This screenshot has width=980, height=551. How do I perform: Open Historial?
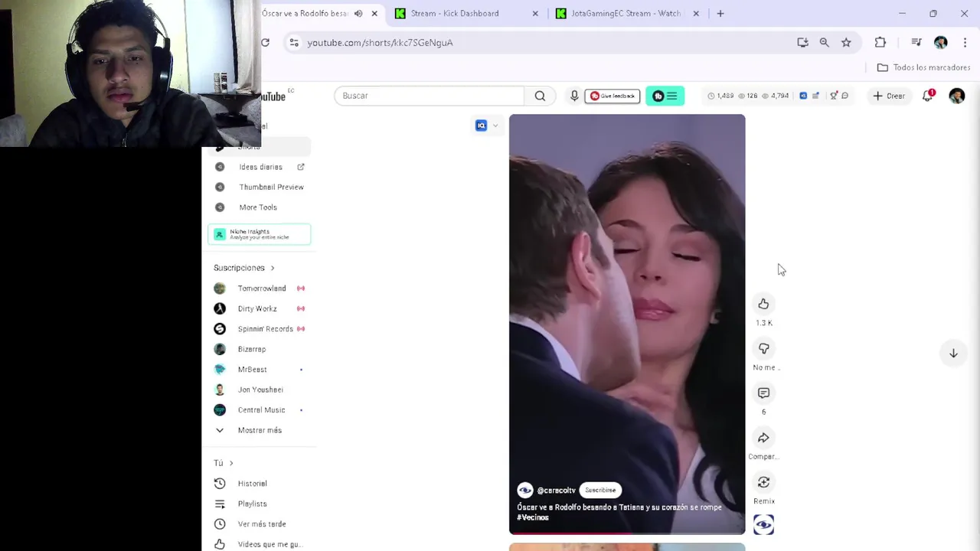(x=252, y=484)
